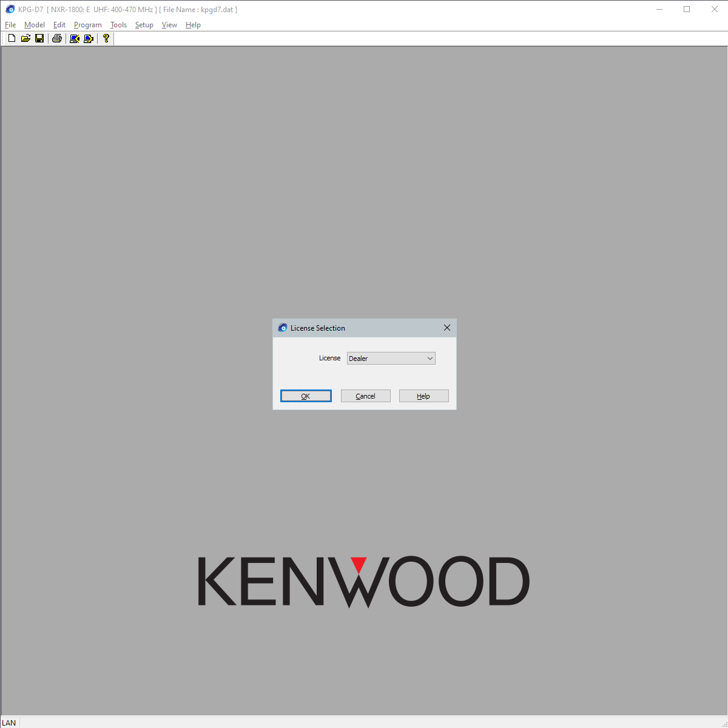Click the Read data from transceiver icon

point(75,39)
